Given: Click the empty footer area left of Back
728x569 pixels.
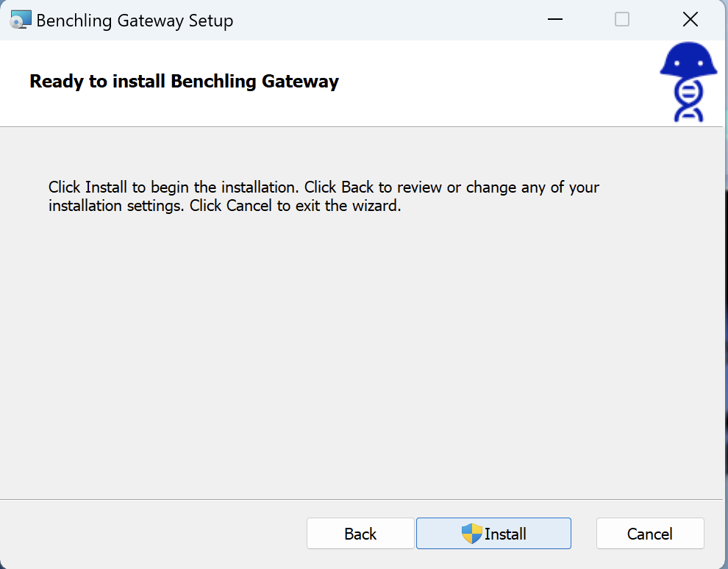Looking at the screenshot, I should (x=153, y=533).
